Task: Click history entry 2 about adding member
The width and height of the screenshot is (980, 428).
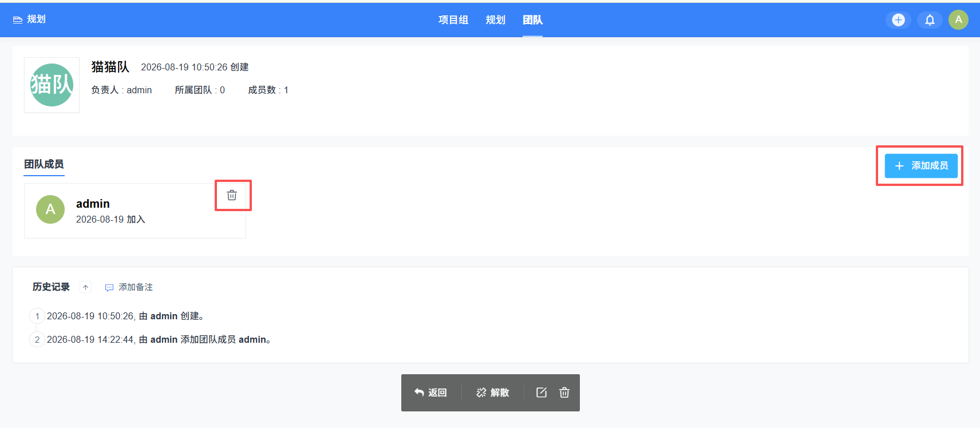Action: tap(159, 339)
